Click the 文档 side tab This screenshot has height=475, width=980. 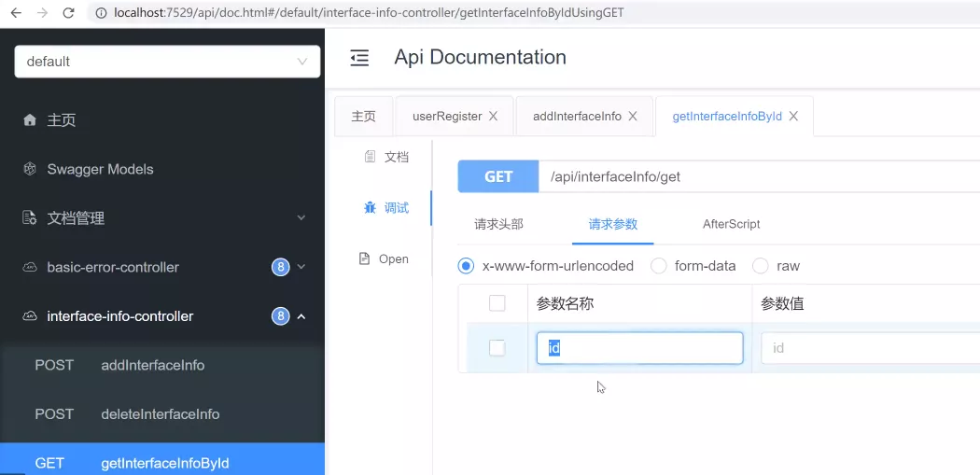(x=386, y=156)
